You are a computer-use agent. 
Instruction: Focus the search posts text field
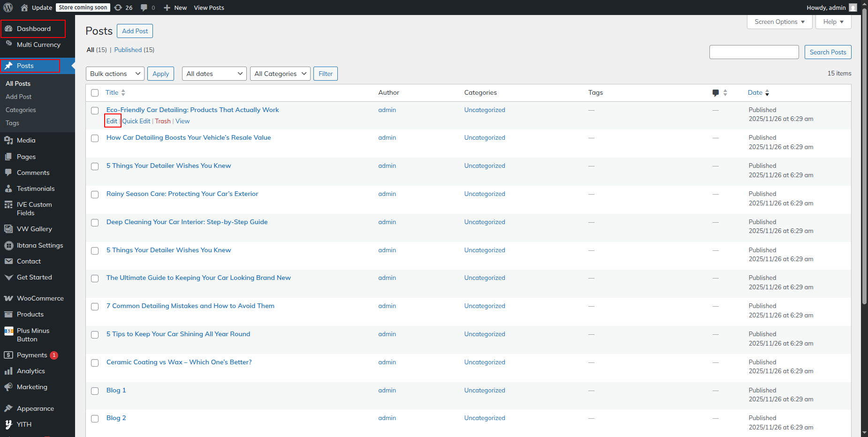coord(754,52)
